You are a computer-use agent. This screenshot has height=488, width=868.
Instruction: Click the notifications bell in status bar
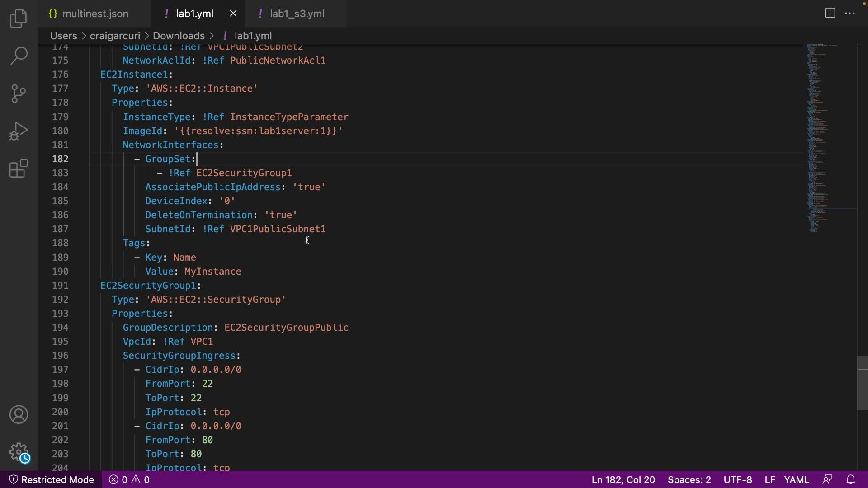(850, 479)
